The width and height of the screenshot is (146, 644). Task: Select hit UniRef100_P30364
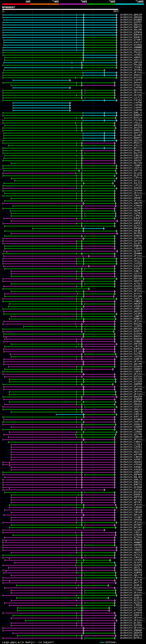coord(131,120)
